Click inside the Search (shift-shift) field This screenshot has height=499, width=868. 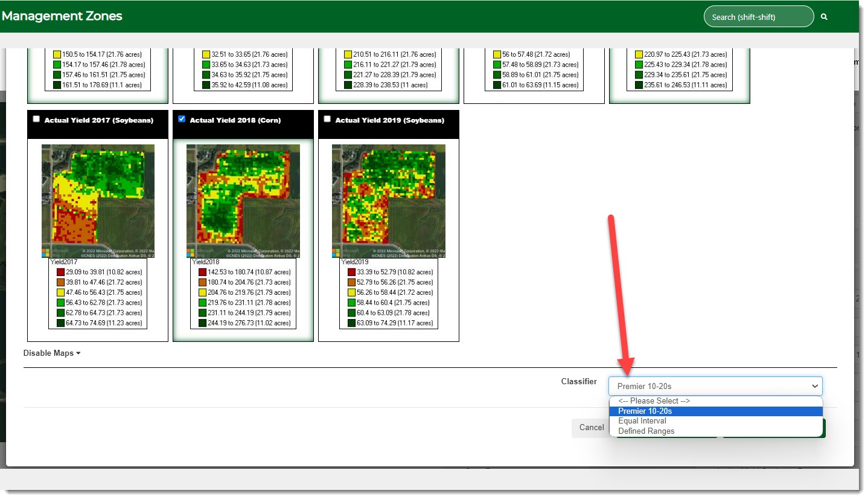[x=758, y=17]
